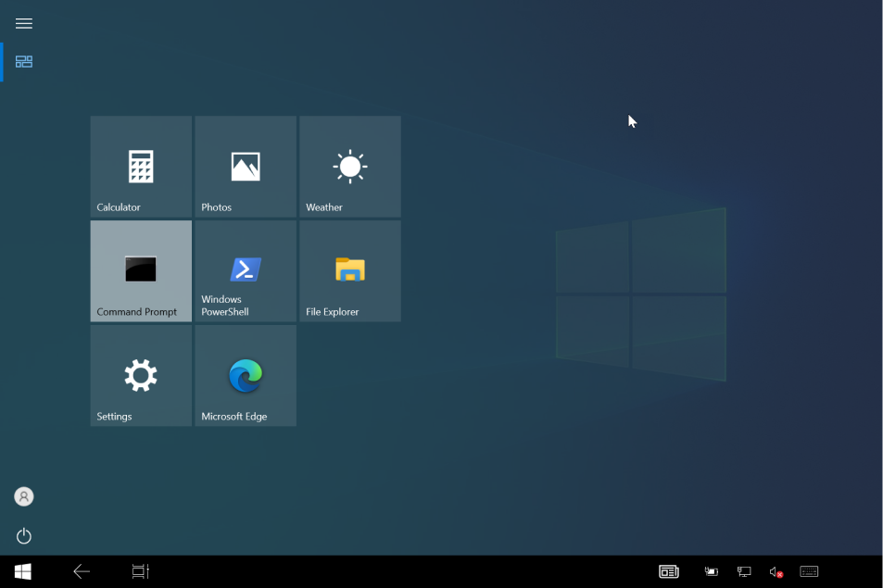Open the power options menu
This screenshot has width=883, height=588.
tap(23, 536)
